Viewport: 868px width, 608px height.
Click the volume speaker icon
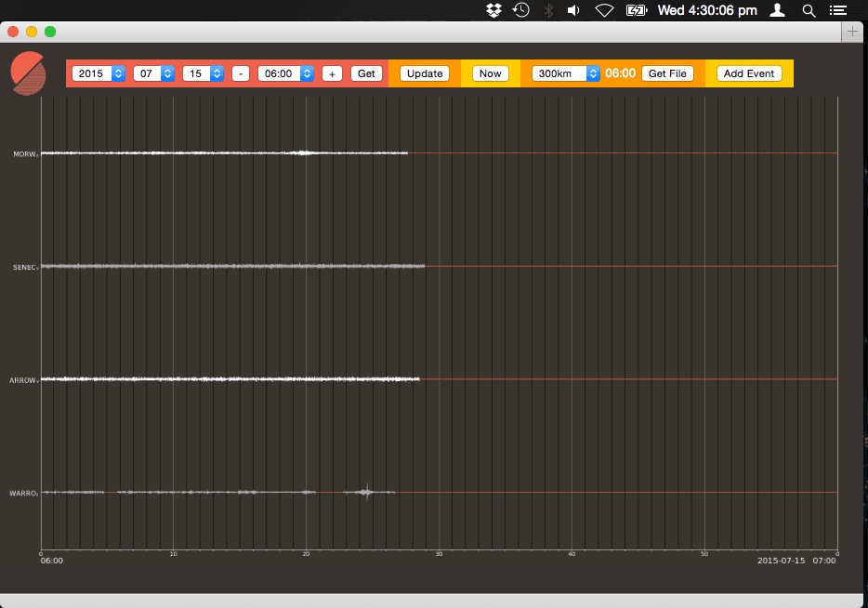pos(573,10)
